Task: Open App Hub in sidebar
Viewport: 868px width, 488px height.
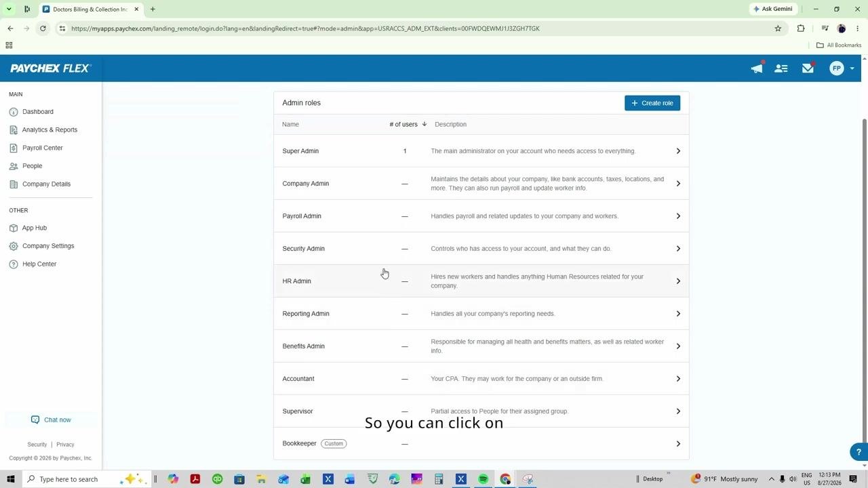Action: pos(34,228)
